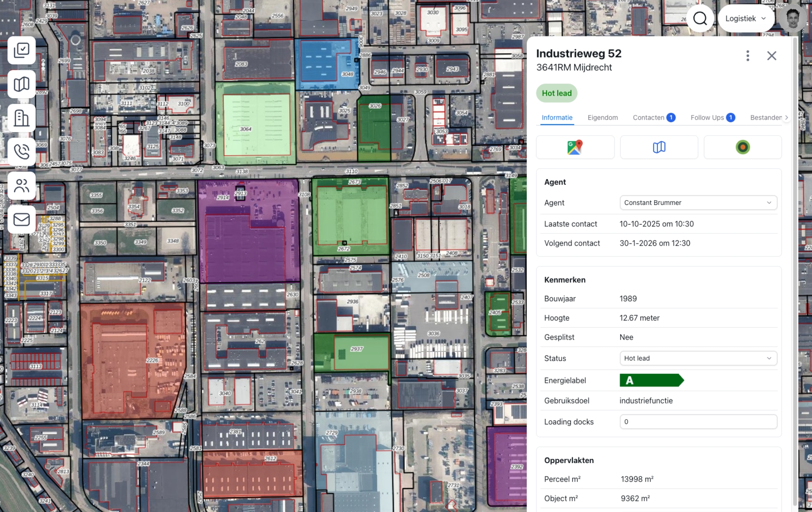Screen dimensions: 812x512
Task: Select the blue parcel 3048 on the map
Action: [x=327, y=63]
